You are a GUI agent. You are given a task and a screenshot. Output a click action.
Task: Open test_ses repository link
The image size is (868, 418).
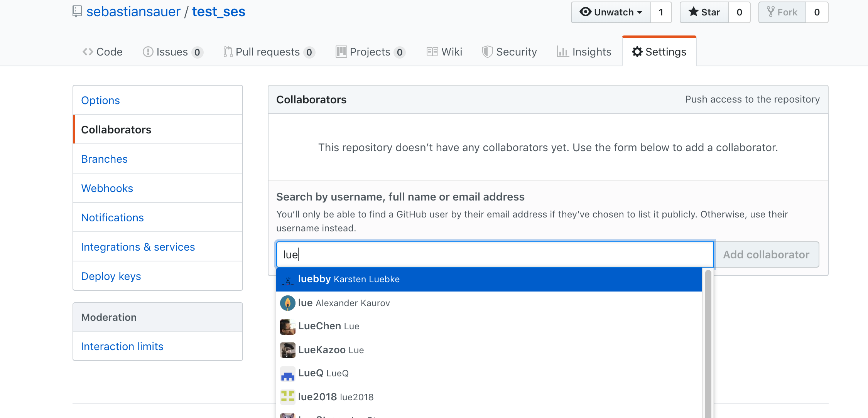(x=219, y=12)
